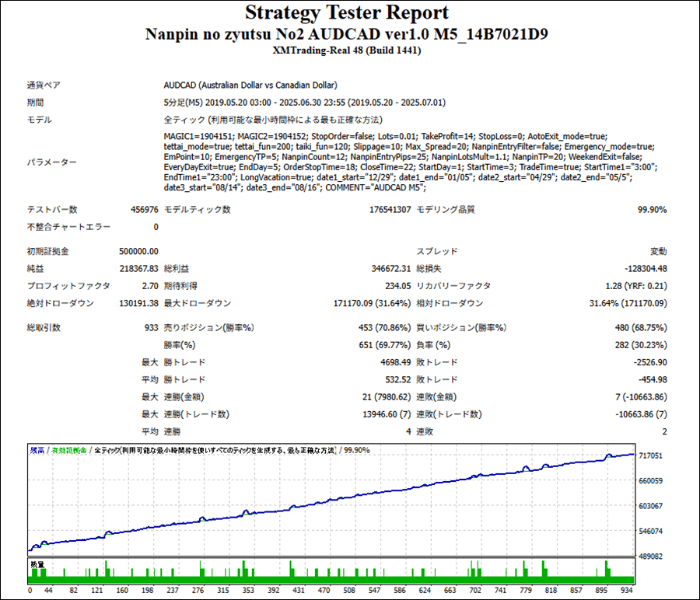Image resolution: width=700 pixels, height=600 pixels.
Task: Select the chart axis value 603067
Action: (651, 506)
